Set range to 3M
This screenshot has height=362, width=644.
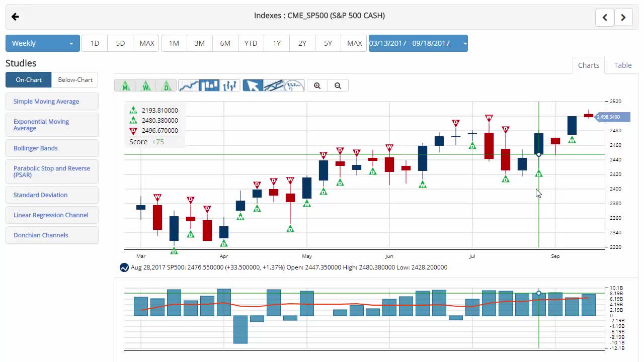(x=200, y=43)
